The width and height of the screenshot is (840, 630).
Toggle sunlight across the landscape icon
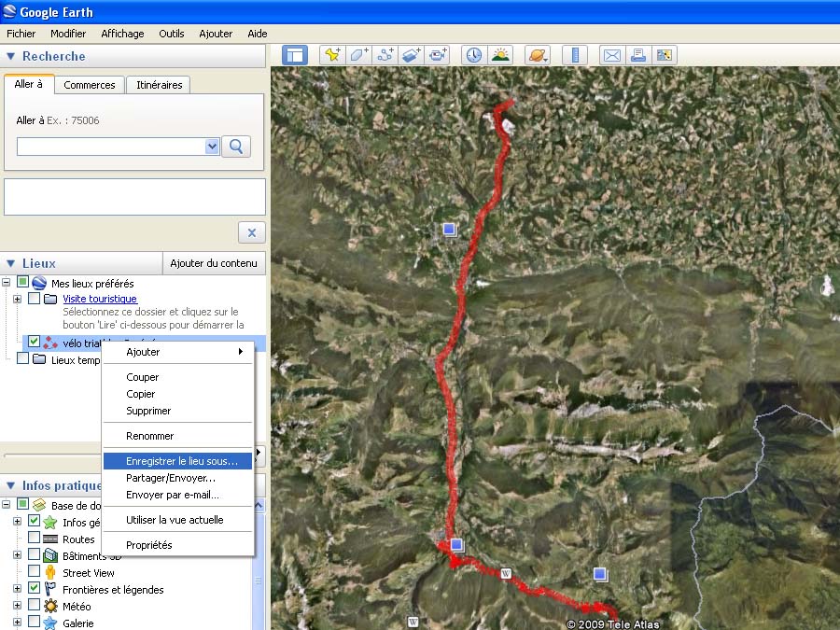[500, 55]
